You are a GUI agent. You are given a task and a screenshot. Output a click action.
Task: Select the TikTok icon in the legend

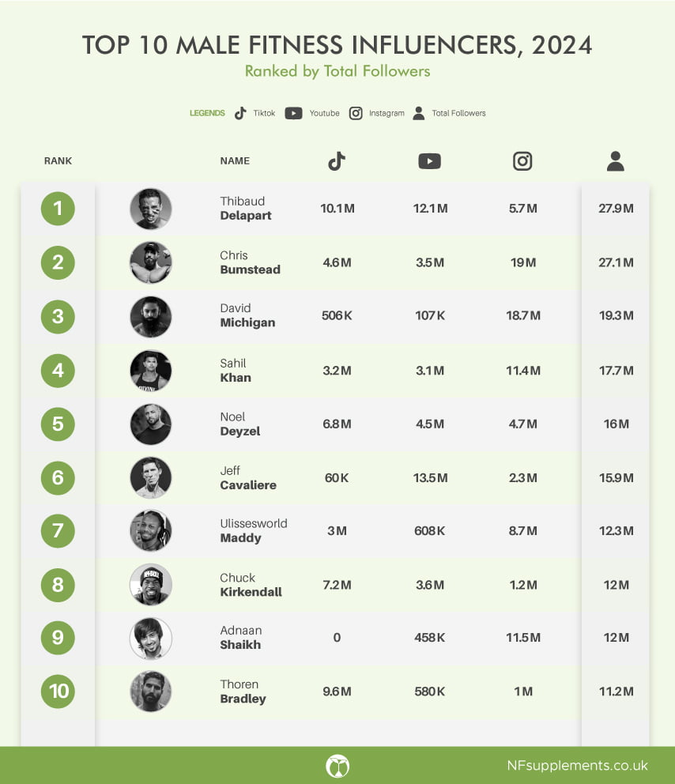(240, 113)
